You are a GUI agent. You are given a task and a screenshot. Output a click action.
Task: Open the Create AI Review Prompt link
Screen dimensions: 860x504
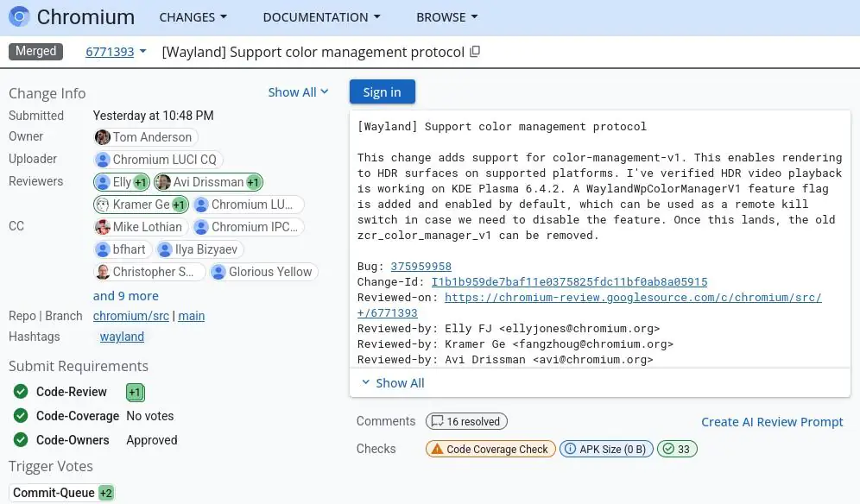pos(772,422)
